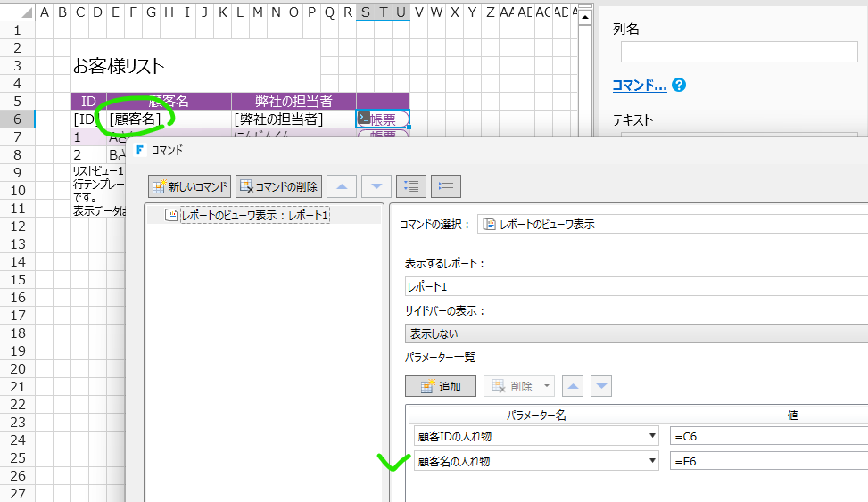
Task: Move parameter down with arrow icon
Action: 602,386
